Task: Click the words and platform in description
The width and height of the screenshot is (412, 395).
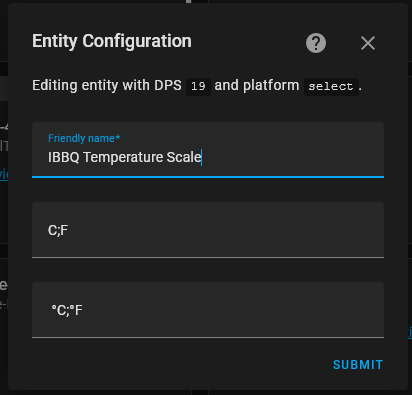Action: [x=257, y=86]
